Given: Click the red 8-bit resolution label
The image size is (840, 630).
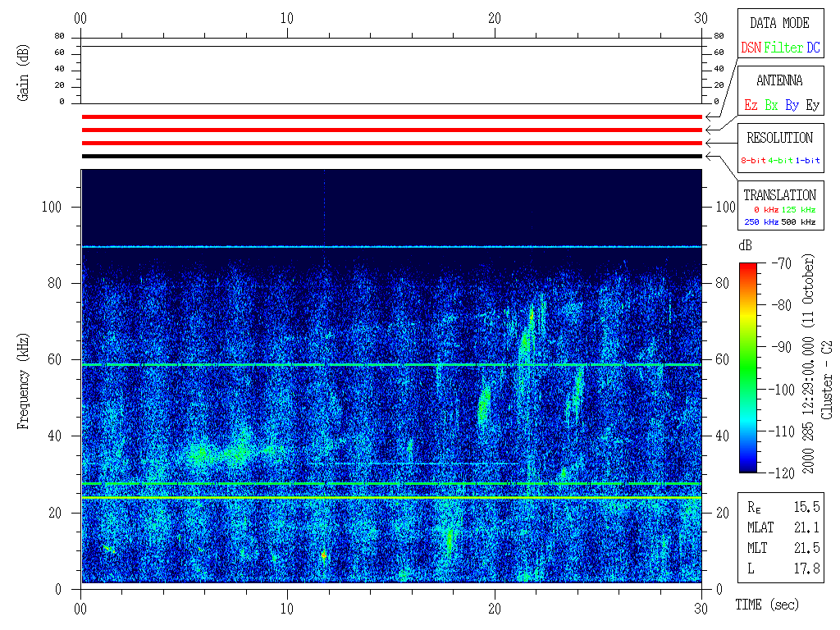Looking at the screenshot, I should click(754, 161).
